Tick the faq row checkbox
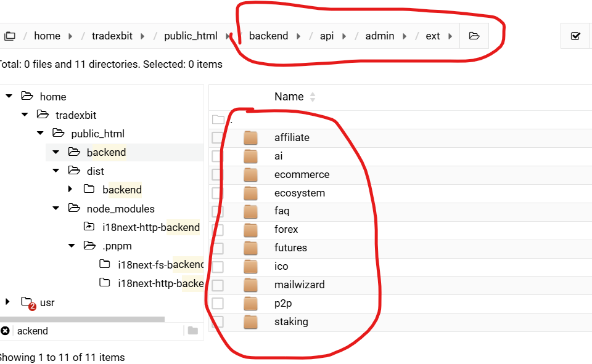Image resolution: width=592 pixels, height=364 pixels. click(x=218, y=211)
